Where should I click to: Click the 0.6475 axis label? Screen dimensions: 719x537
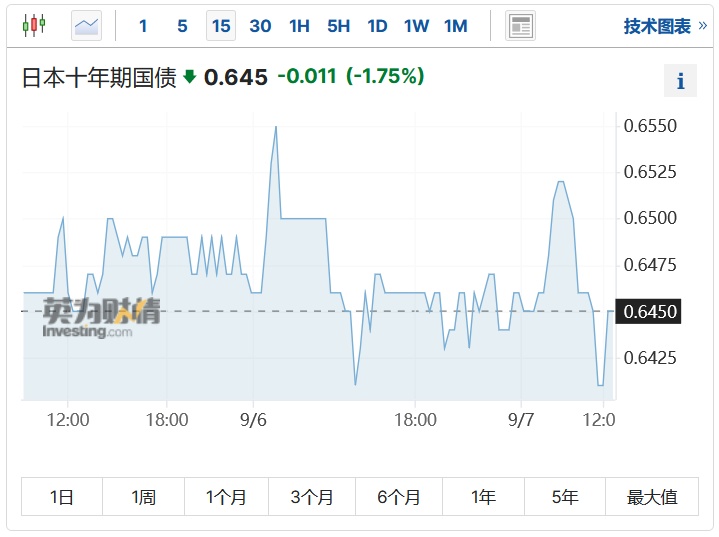pos(650,265)
